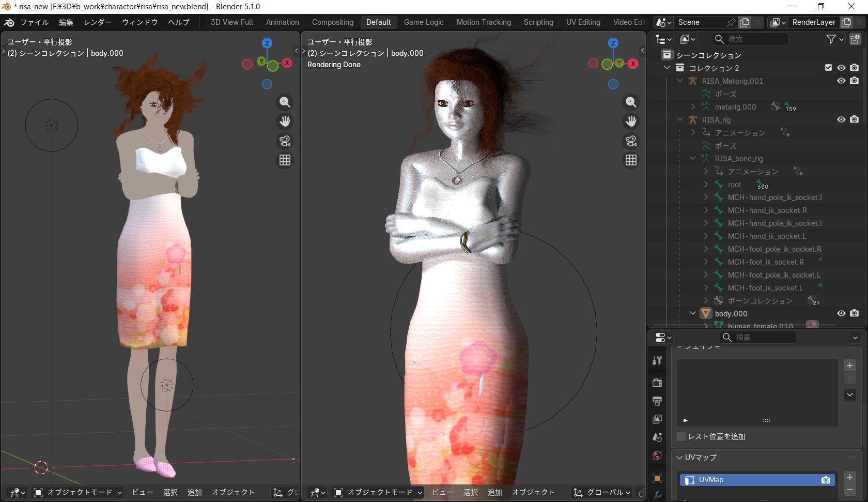This screenshot has height=502, width=868.
Task: Expand the root bone tree item
Action: click(706, 185)
